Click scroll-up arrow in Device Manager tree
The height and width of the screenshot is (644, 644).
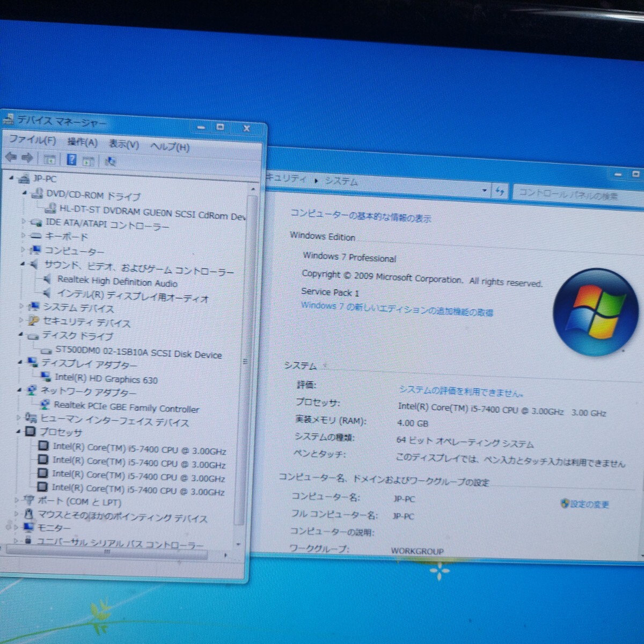253,189
